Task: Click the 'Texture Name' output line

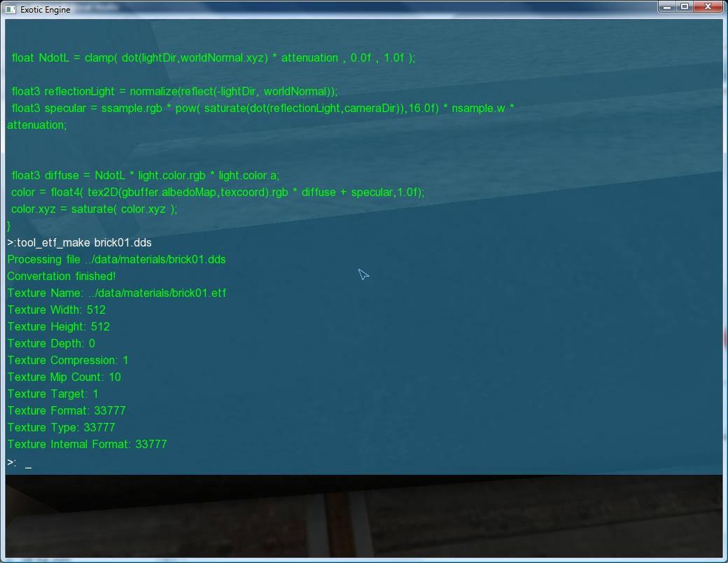Action: pos(116,293)
